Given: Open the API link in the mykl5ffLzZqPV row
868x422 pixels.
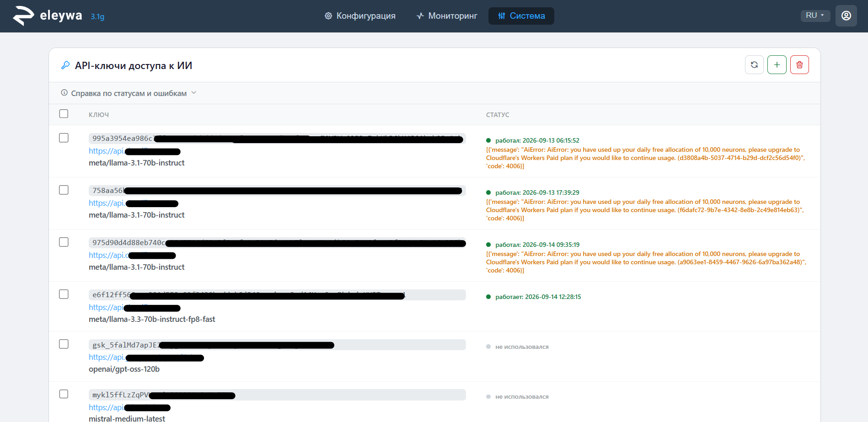Looking at the screenshot, I should click(x=129, y=408).
